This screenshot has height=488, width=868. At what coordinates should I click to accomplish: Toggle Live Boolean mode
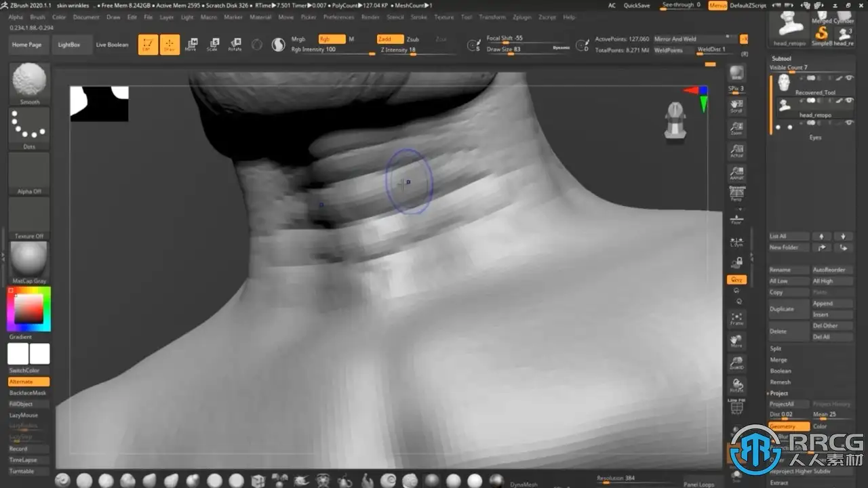(112, 45)
